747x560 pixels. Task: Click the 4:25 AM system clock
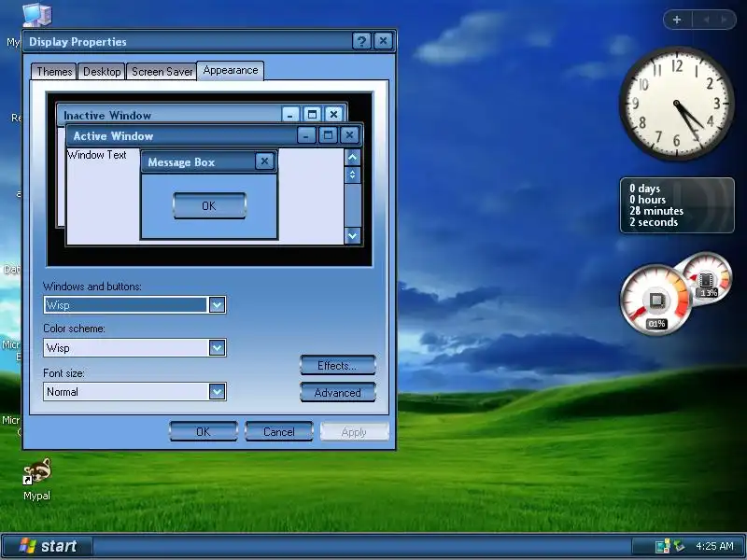(x=714, y=546)
